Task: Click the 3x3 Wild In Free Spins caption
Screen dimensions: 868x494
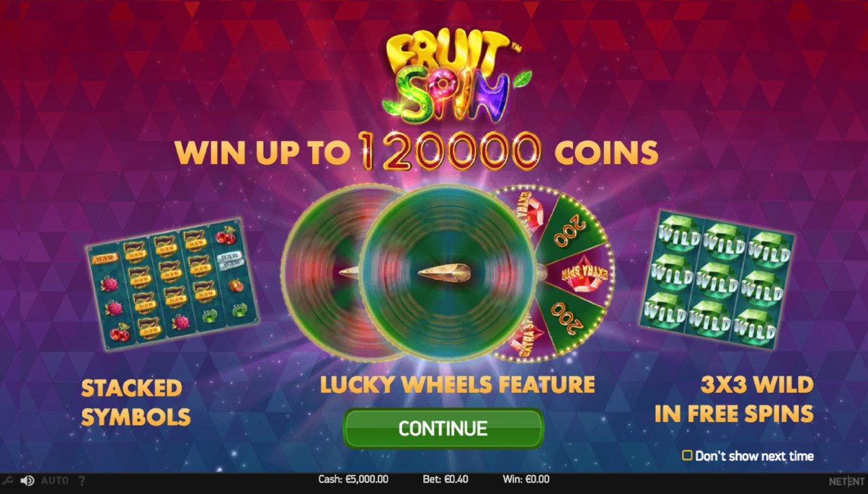Action: [x=734, y=399]
